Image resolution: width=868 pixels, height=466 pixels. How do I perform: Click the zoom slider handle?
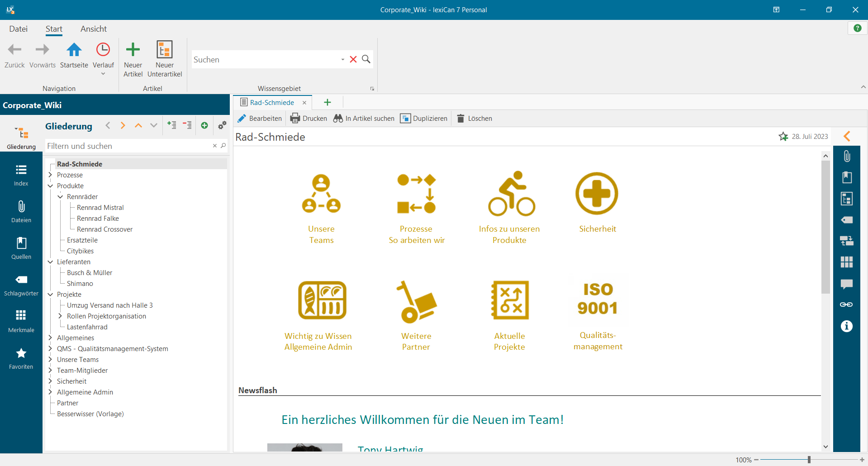coord(809,460)
